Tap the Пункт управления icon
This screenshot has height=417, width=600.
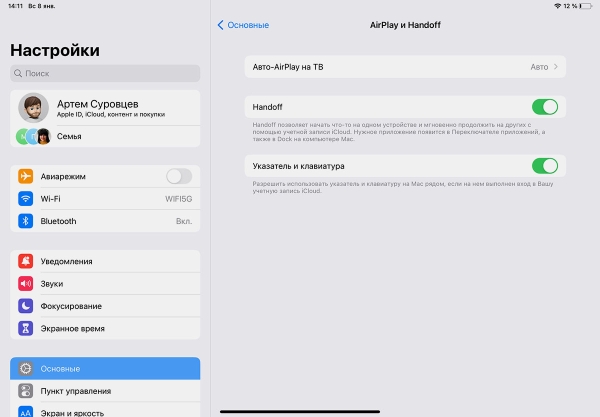[25, 391]
